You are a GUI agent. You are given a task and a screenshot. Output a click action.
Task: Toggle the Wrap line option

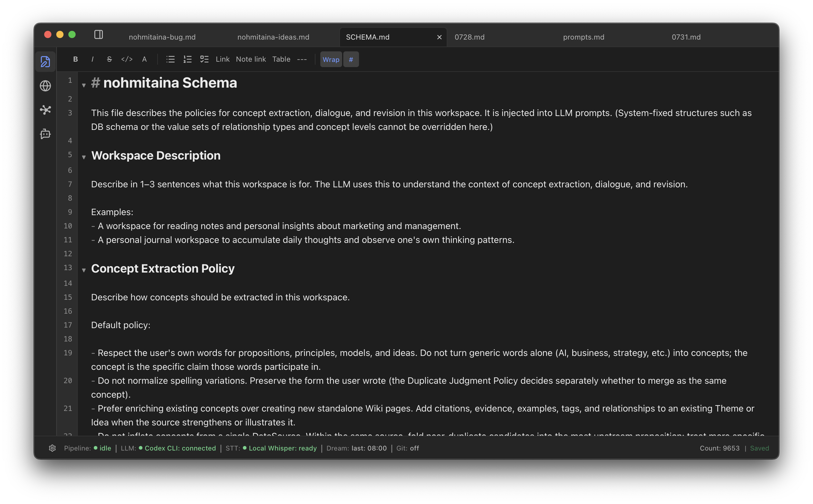[x=331, y=59]
